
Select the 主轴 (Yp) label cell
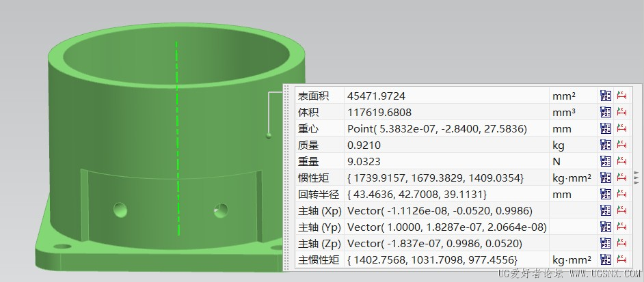[x=319, y=227]
